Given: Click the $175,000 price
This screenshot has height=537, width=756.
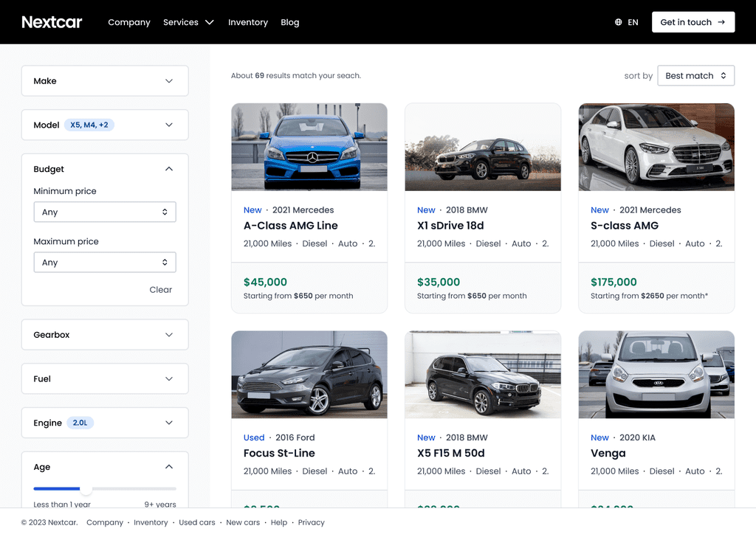Looking at the screenshot, I should (x=614, y=283).
